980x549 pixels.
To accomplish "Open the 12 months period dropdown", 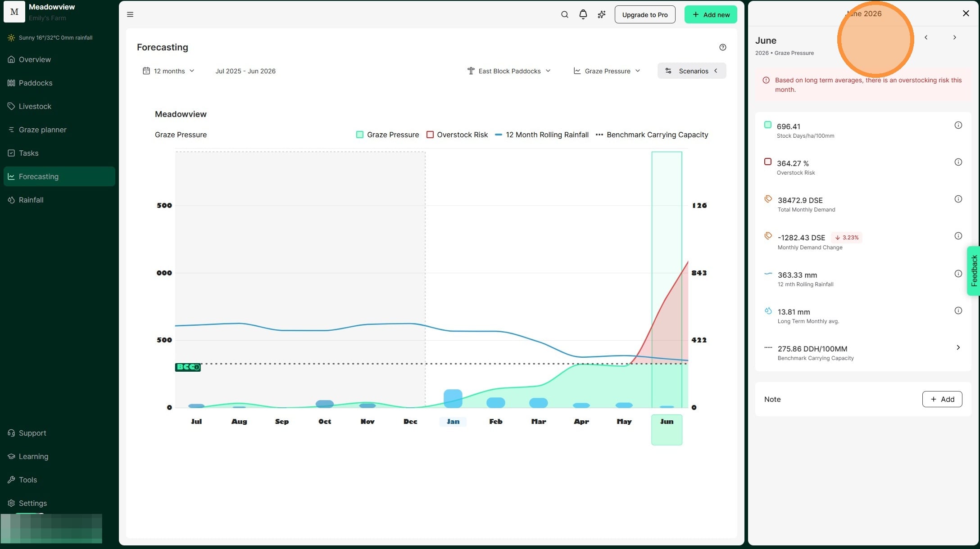I will (168, 71).
